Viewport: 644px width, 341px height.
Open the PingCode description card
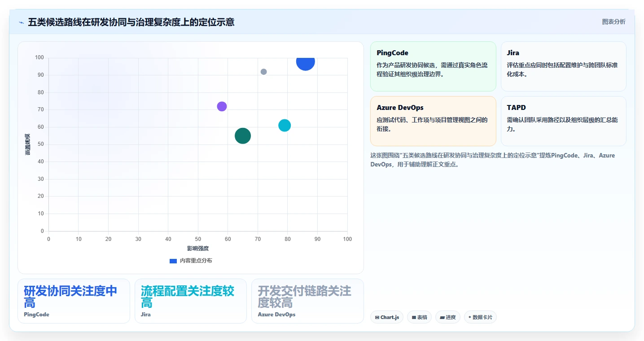pyautogui.click(x=433, y=66)
